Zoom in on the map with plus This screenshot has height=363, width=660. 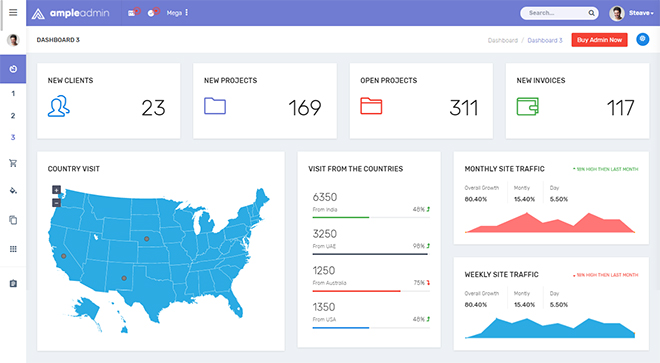click(56, 190)
